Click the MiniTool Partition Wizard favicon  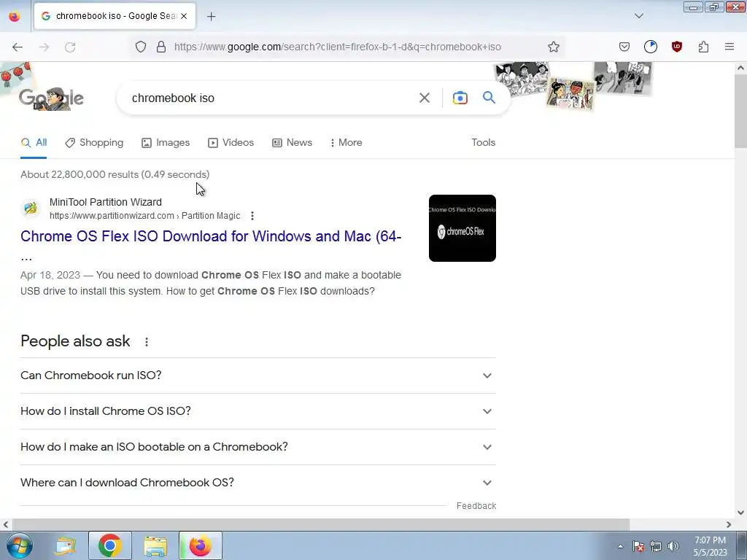coord(31,208)
